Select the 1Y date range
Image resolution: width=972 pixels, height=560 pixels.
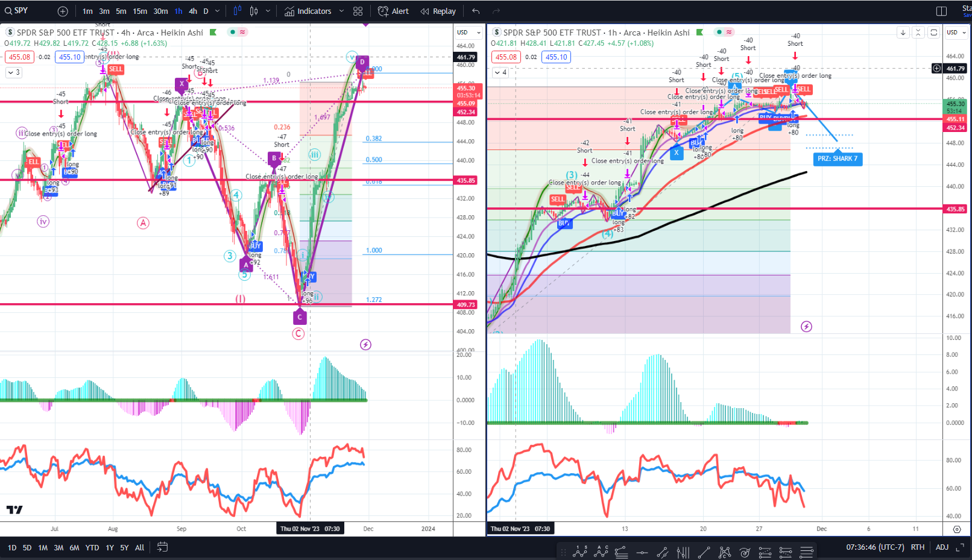pos(110,548)
